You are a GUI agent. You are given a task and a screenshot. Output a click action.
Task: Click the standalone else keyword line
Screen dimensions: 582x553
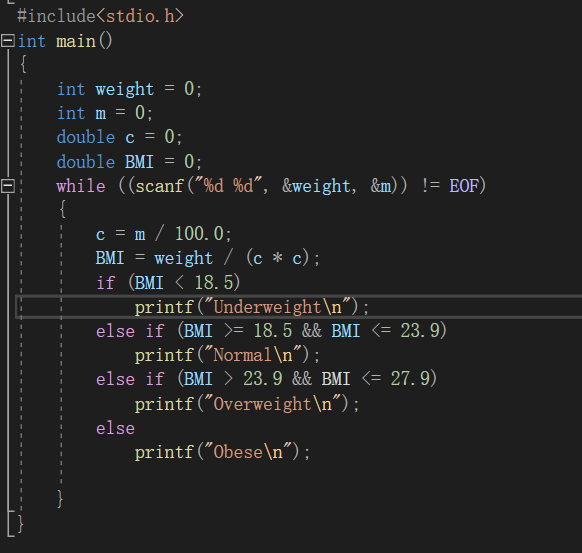(115, 429)
